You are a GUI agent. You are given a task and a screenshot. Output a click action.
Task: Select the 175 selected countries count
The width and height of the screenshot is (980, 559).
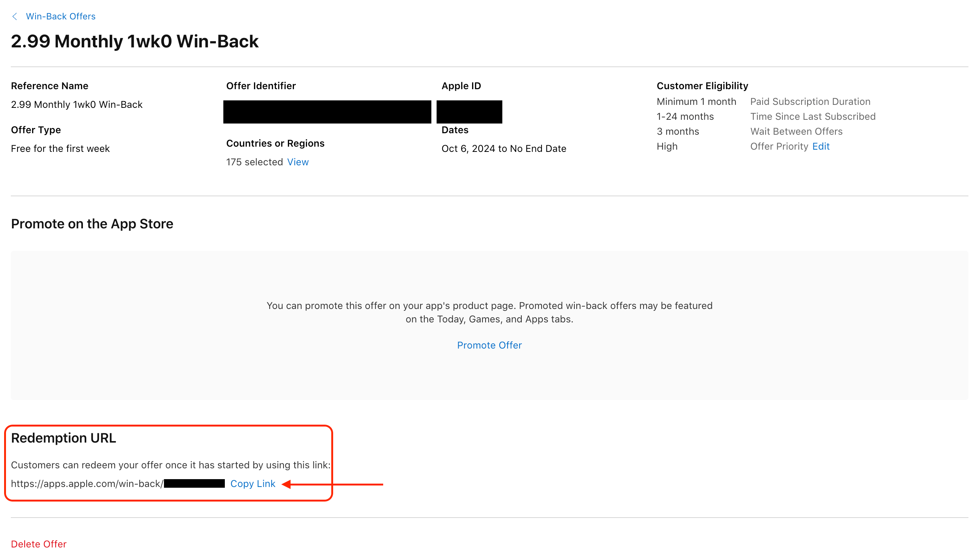pos(254,162)
